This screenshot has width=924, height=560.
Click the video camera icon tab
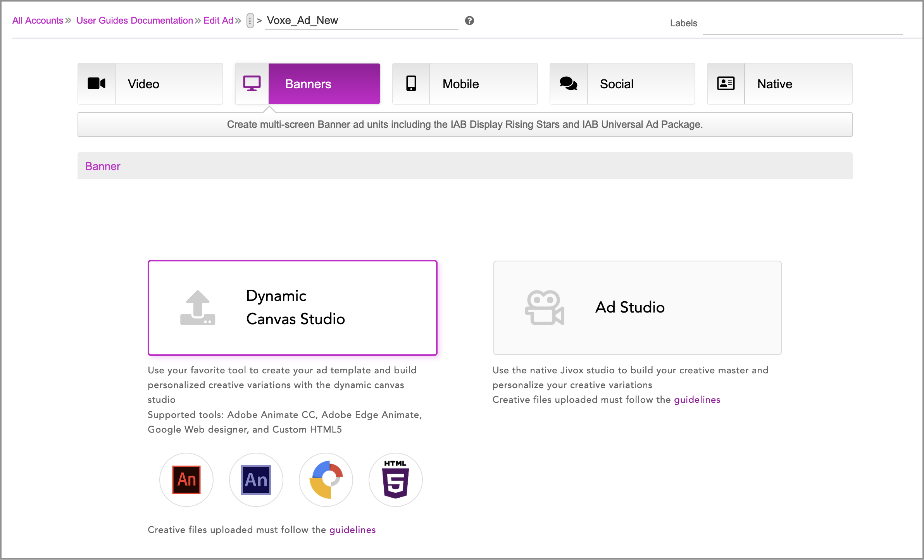pos(97,84)
